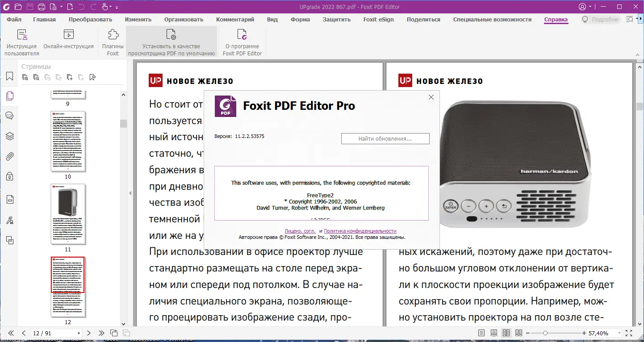Show the file Attachments panel
Screen dimensions: 644x342
(x=9, y=156)
